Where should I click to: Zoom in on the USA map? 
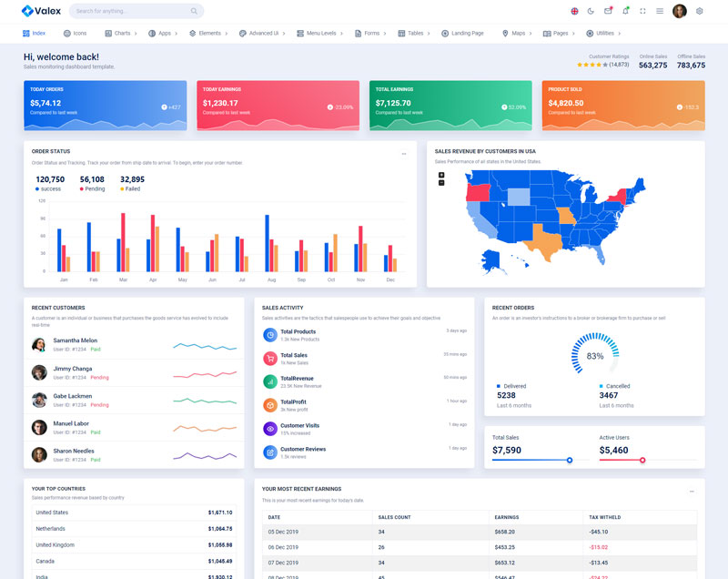(x=441, y=175)
